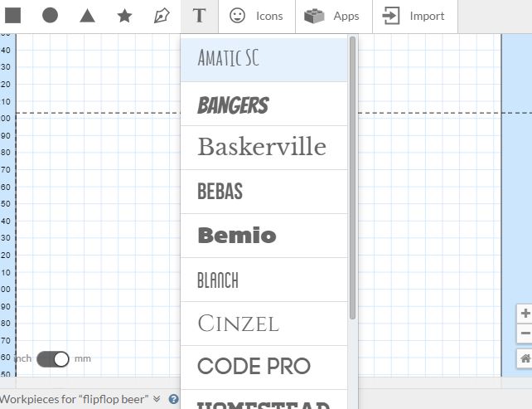532x409 pixels.
Task: Zoom in with the plus button
Action: [x=525, y=314]
